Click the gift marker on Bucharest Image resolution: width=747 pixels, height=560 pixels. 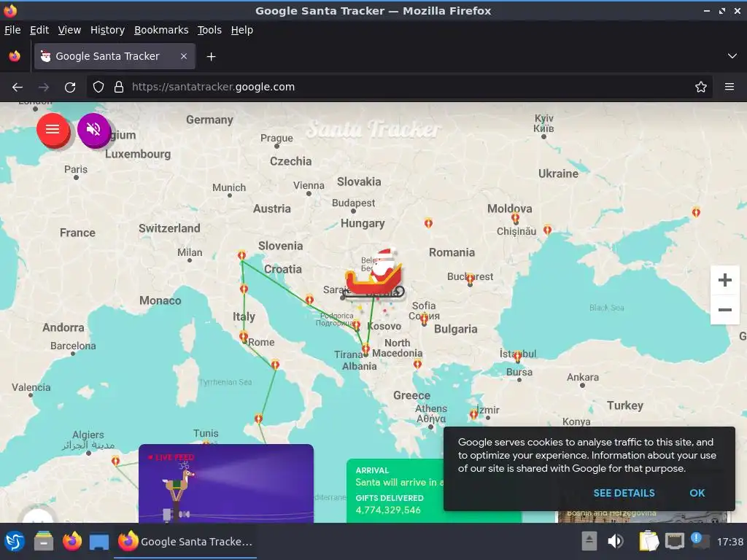471,279
